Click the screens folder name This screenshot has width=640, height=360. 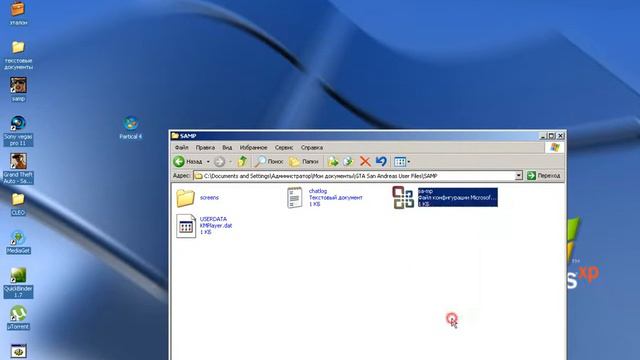(x=209, y=198)
